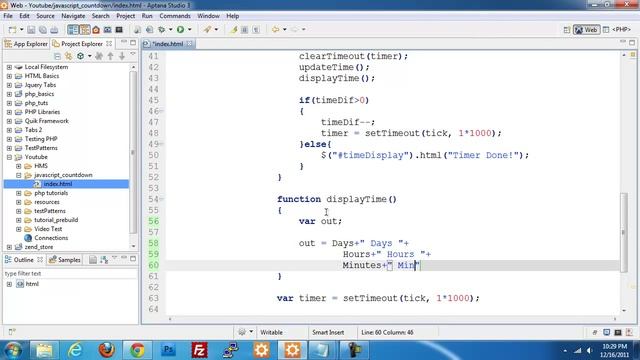Click Open Perspective icon left of Web
This screenshot has height=360, width=640.
click(567, 30)
